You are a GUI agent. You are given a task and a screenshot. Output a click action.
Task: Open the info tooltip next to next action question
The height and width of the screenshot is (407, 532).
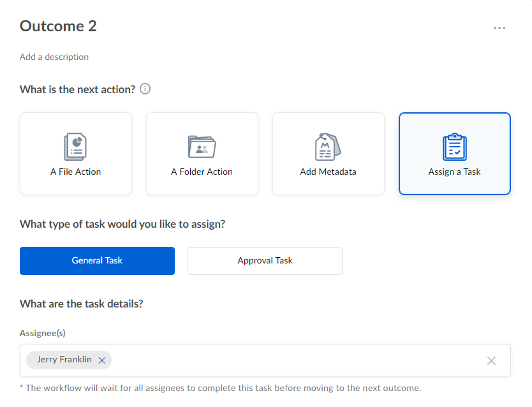click(145, 89)
